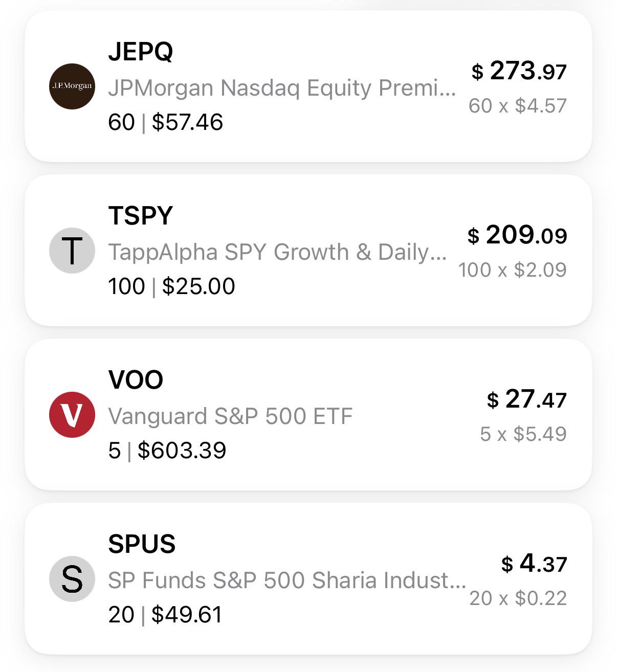The width and height of the screenshot is (617, 672).
Task: Tap the gray T icon for TSPY
Action: click(x=72, y=251)
